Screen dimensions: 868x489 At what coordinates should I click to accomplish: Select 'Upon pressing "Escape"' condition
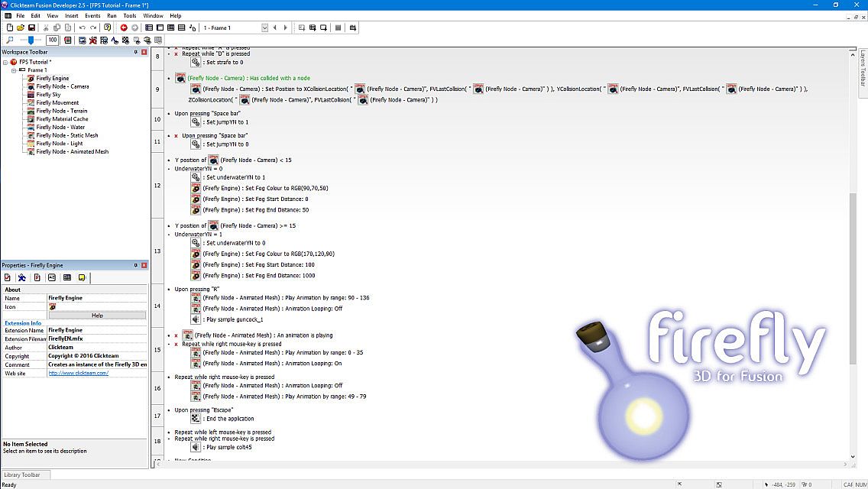204,410
